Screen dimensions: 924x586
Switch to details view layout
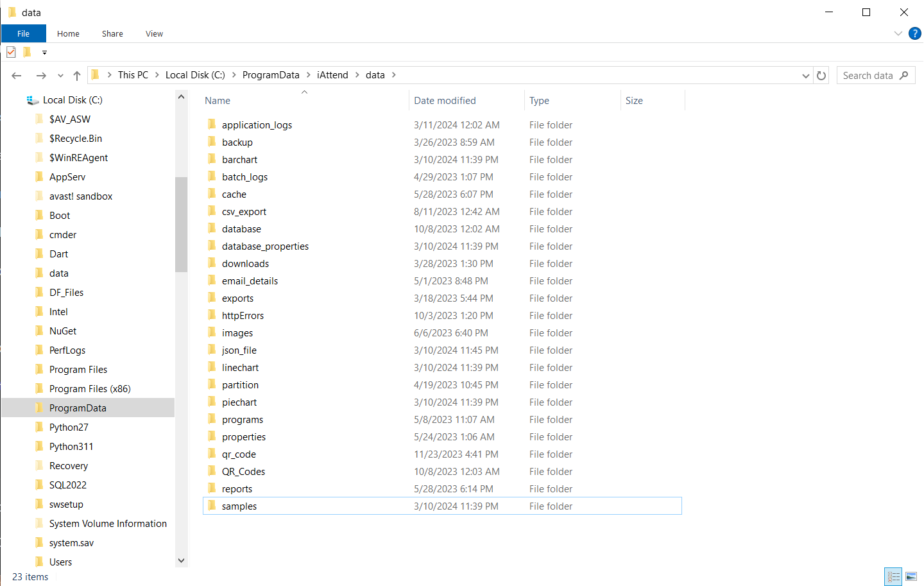pyautogui.click(x=893, y=576)
